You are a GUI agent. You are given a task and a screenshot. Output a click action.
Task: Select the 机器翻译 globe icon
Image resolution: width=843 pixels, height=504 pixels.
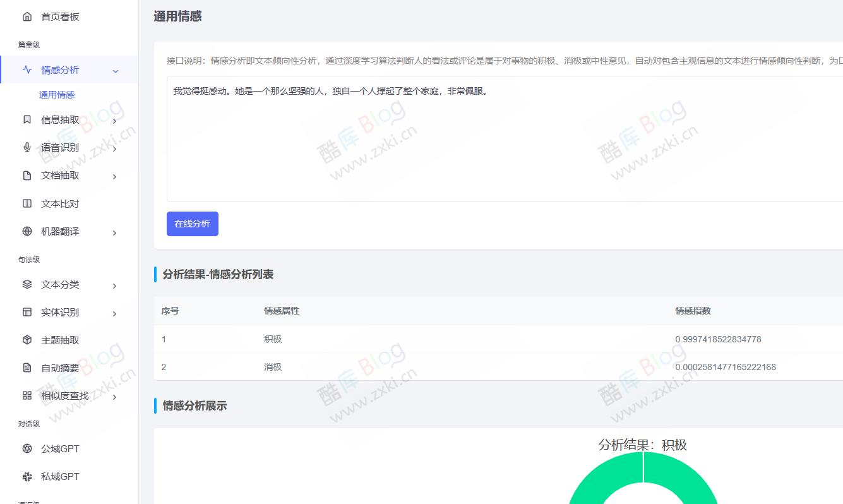(x=27, y=231)
